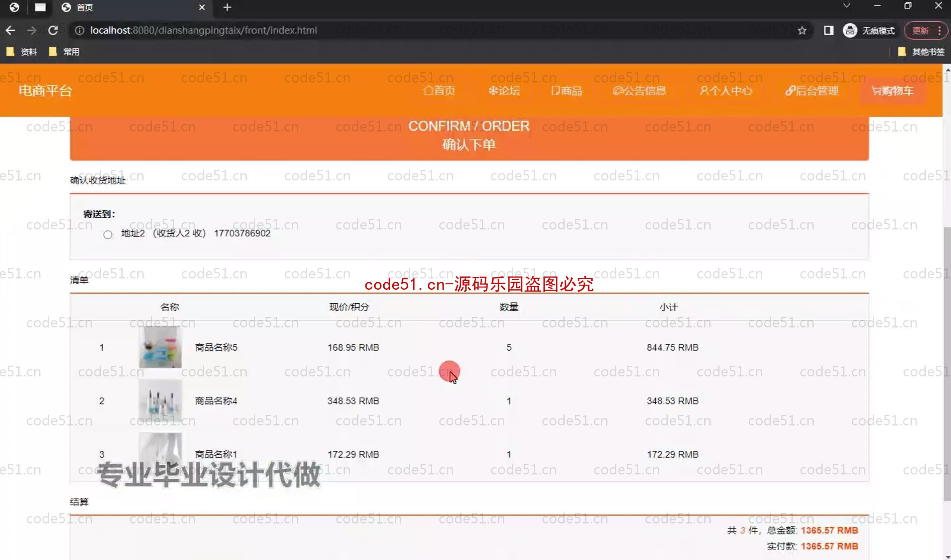Open 论坛 forum section
Screen dimensions: 951x560
[504, 91]
